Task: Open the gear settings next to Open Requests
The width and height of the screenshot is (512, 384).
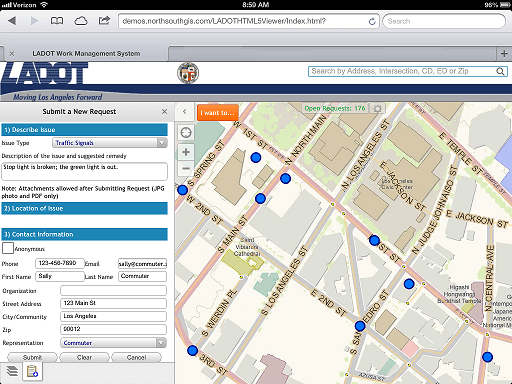Action: (x=377, y=109)
